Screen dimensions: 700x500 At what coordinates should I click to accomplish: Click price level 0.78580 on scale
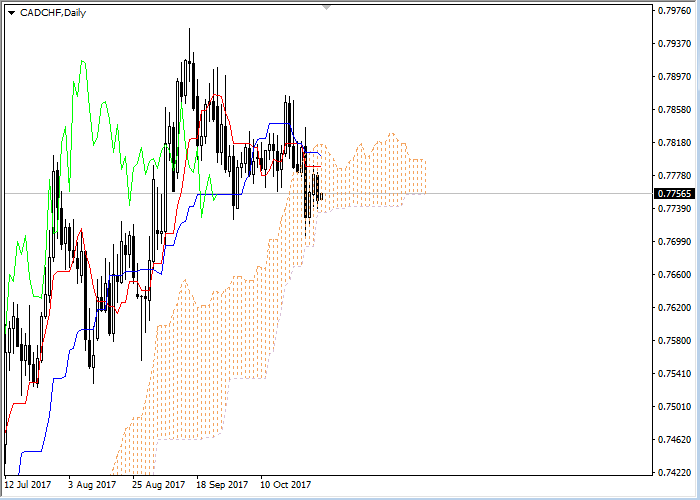pos(675,109)
